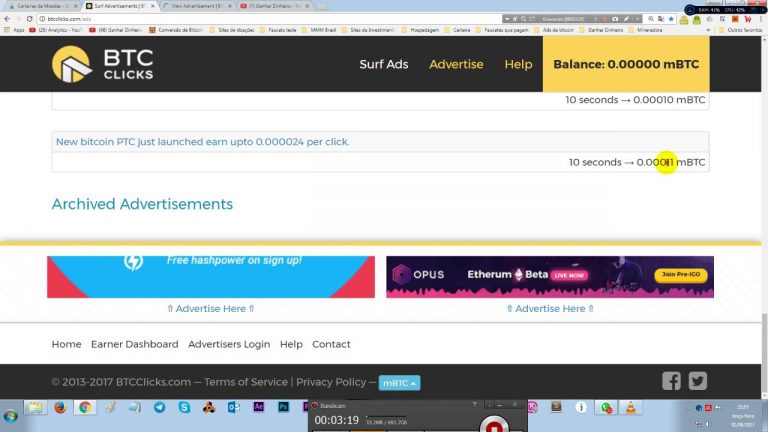This screenshot has height=432, width=768.
Task: Open the Conversão de Bitcoin bookmark
Action: pos(176,30)
